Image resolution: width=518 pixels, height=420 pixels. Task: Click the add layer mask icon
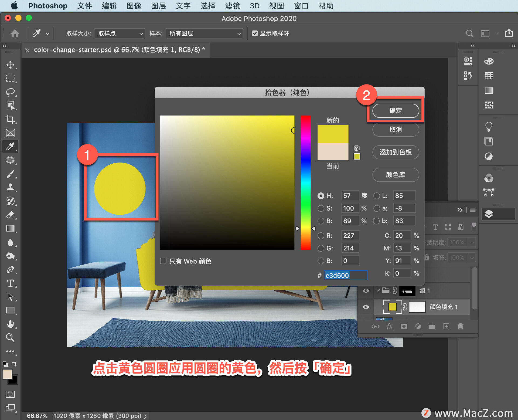[404, 326]
